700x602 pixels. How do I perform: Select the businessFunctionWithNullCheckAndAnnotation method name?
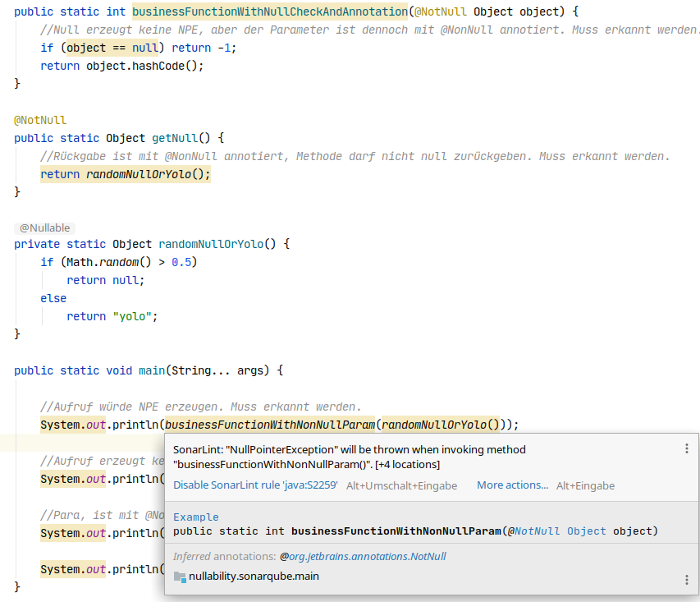click(x=269, y=11)
